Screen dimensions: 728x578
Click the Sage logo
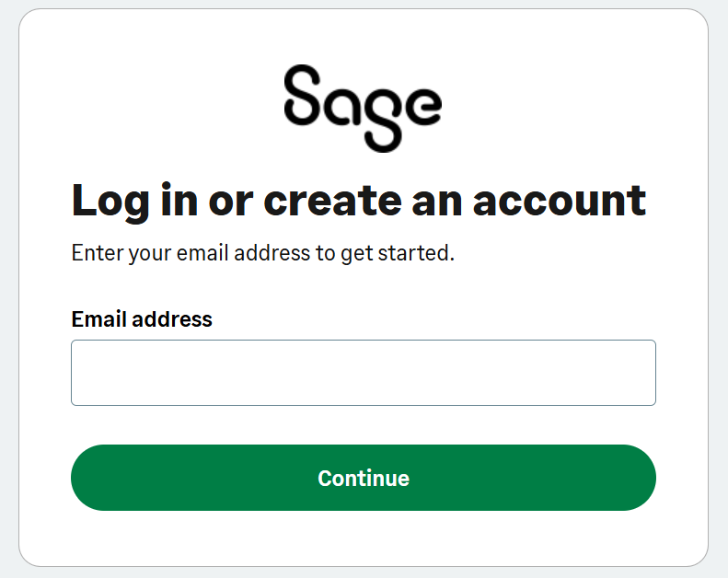pyautogui.click(x=363, y=107)
